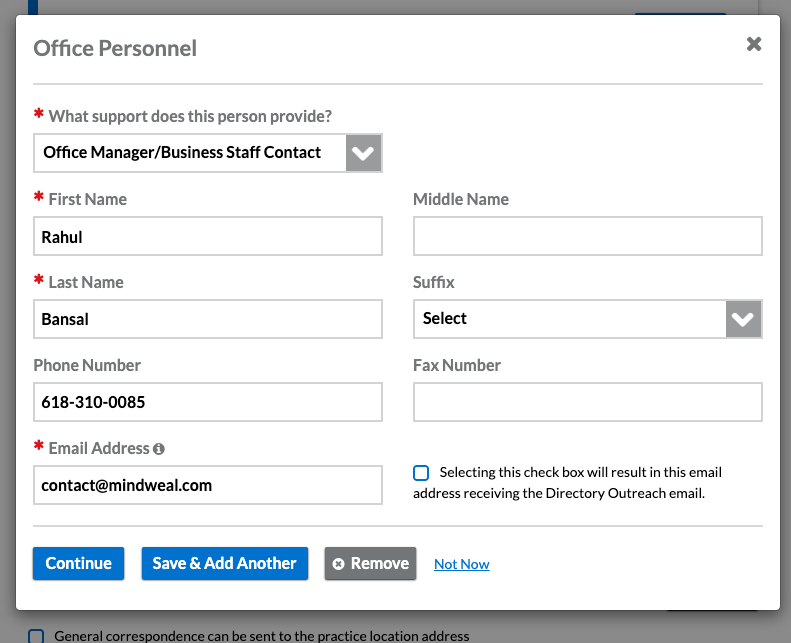Click the empty Fax Number field
The height and width of the screenshot is (643, 791).
coord(587,402)
